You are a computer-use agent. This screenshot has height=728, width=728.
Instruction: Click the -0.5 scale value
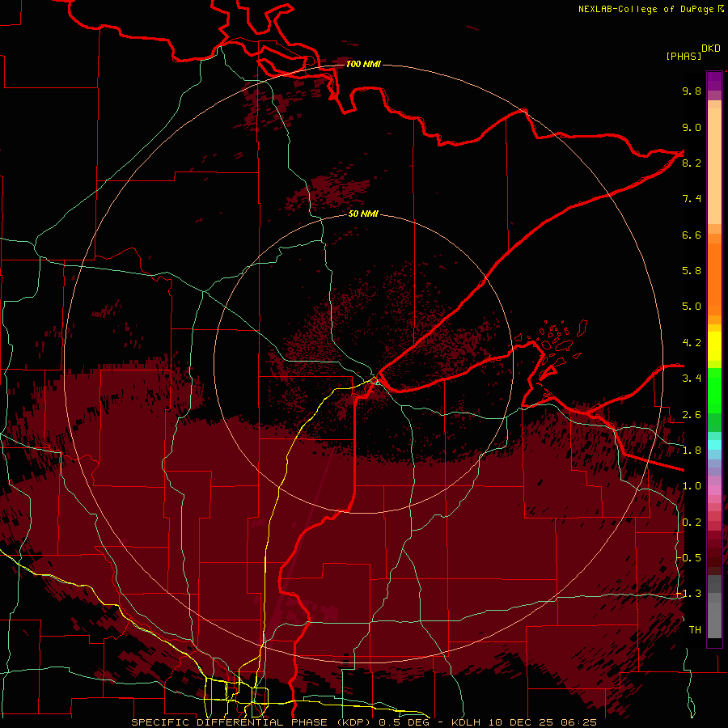tap(689, 558)
